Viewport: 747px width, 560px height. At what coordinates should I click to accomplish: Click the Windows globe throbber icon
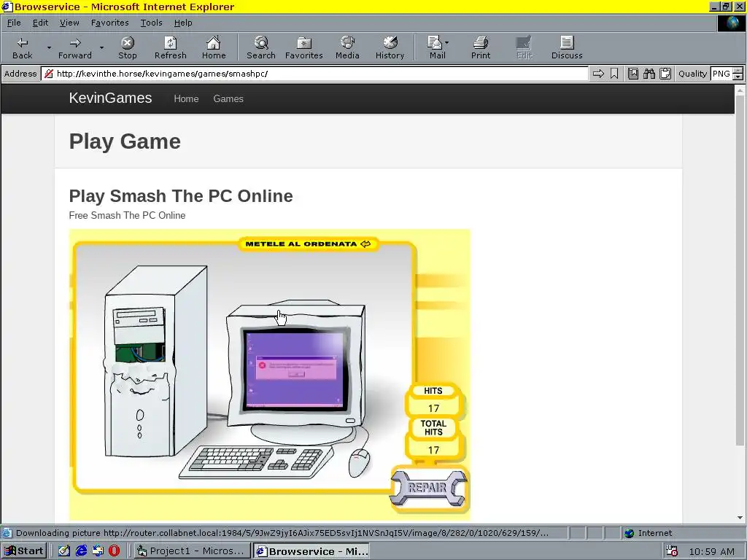click(731, 23)
